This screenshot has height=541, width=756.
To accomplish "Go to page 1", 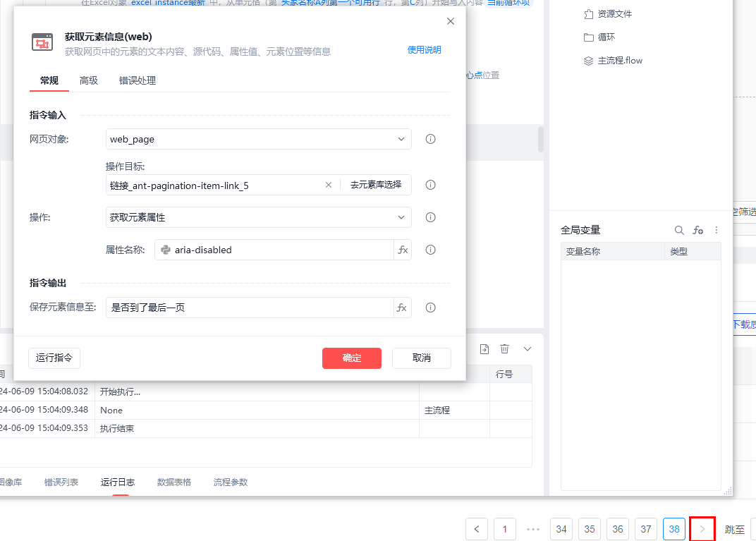I will (505, 529).
